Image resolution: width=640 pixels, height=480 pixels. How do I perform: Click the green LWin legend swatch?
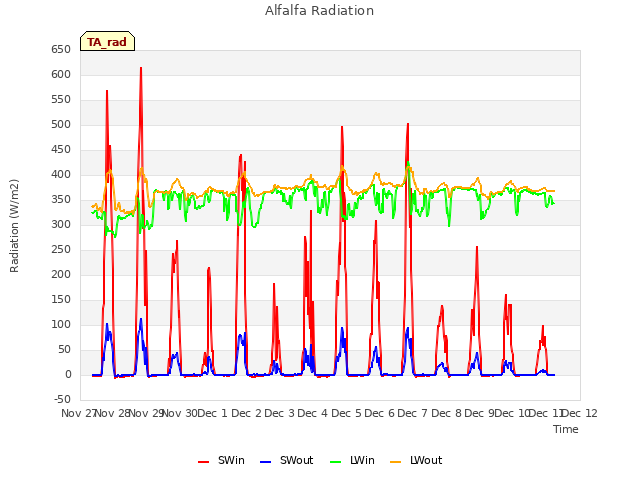pyautogui.click(x=335, y=462)
